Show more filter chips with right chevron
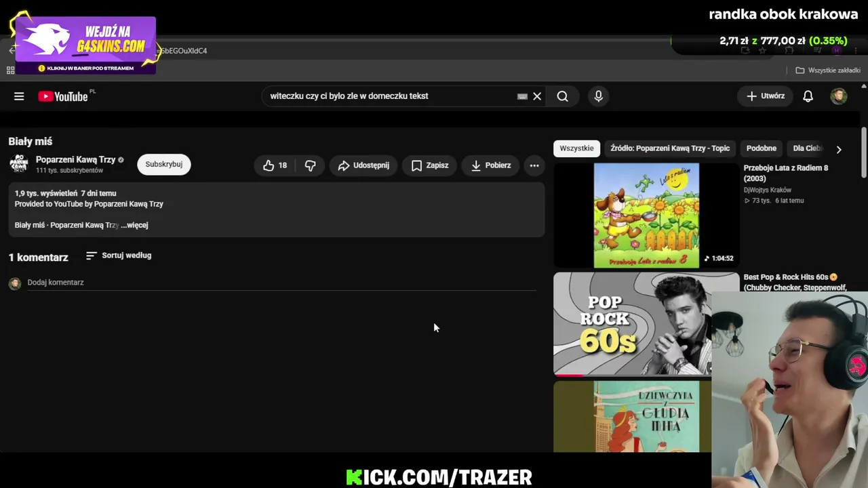The height and width of the screenshot is (488, 868). 839,149
